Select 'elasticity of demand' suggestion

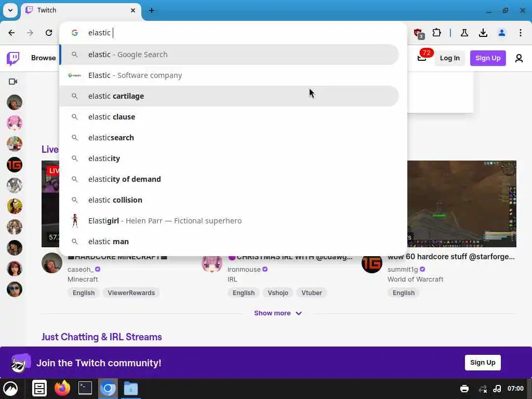point(229,179)
